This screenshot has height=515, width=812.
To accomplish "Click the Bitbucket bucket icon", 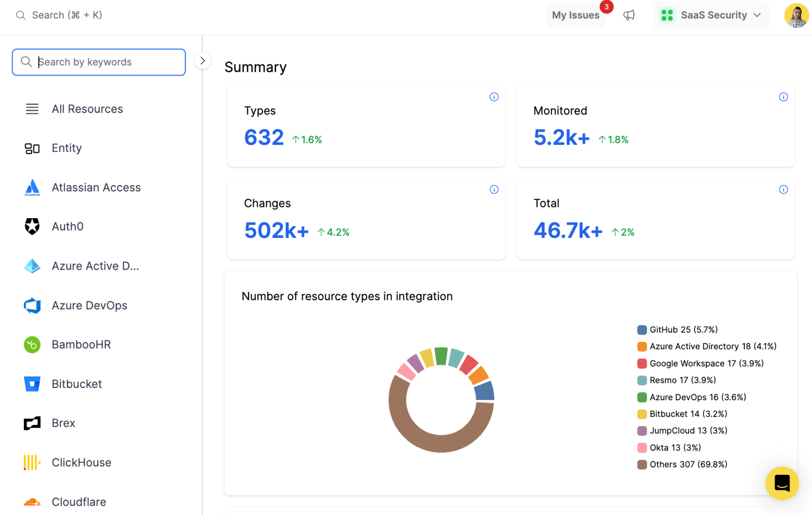I will click(32, 384).
